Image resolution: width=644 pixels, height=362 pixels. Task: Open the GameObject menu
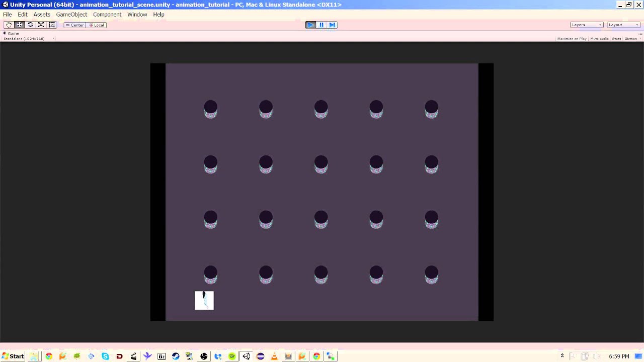(71, 15)
